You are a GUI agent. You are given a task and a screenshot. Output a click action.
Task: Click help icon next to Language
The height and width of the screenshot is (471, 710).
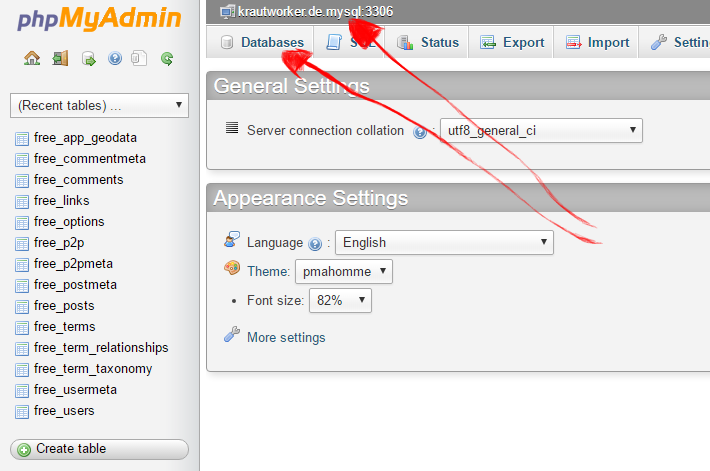(315, 244)
